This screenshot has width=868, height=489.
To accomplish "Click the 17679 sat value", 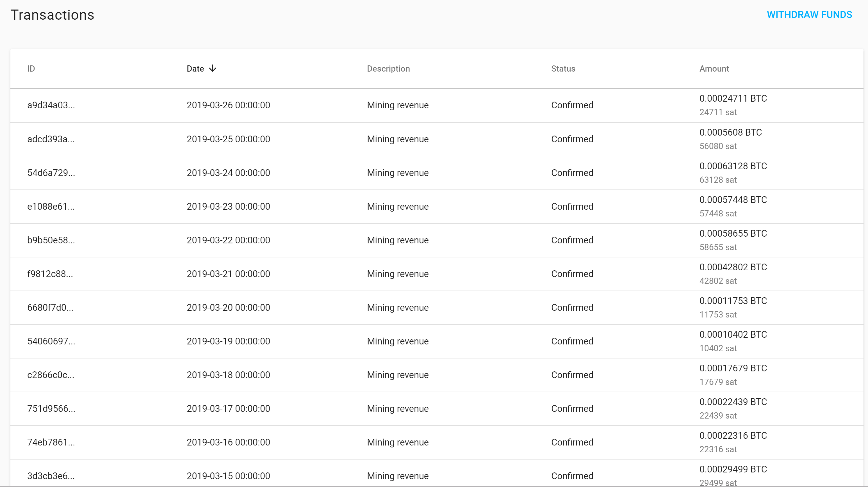I will 718,382.
